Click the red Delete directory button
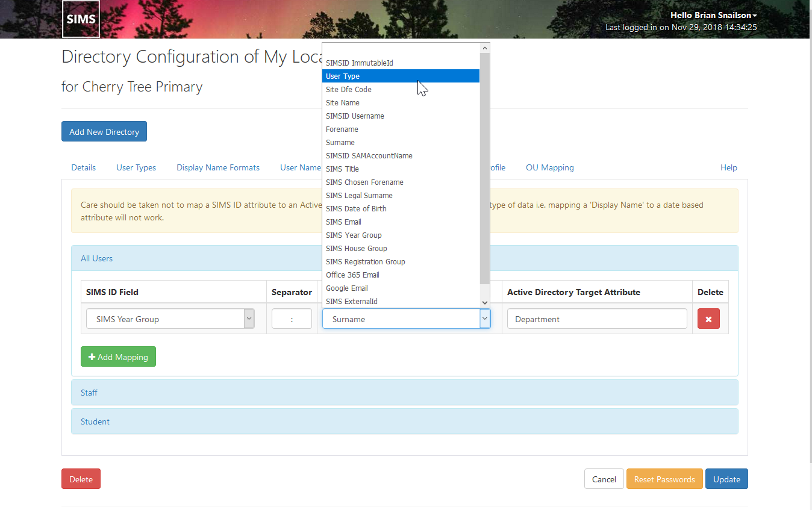812x510 pixels. tap(81, 479)
